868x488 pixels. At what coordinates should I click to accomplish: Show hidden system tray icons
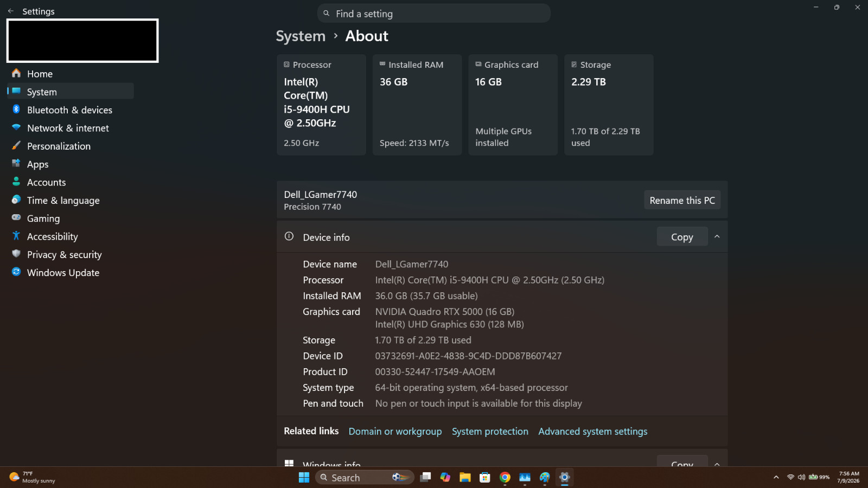pos(776,477)
